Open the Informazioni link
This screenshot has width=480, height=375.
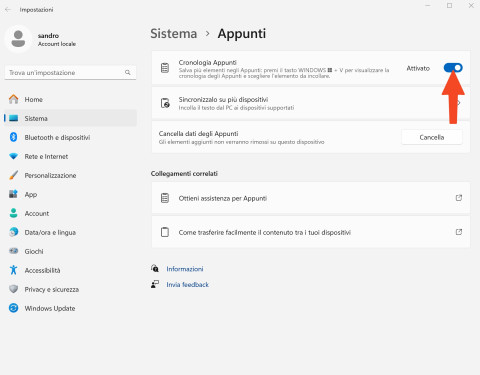click(x=185, y=269)
